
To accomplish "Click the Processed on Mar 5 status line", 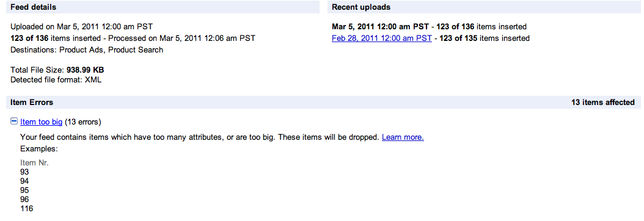I will coord(133,38).
